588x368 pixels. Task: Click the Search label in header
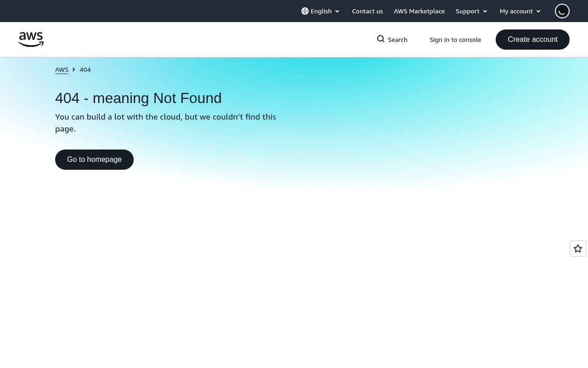[x=398, y=40]
